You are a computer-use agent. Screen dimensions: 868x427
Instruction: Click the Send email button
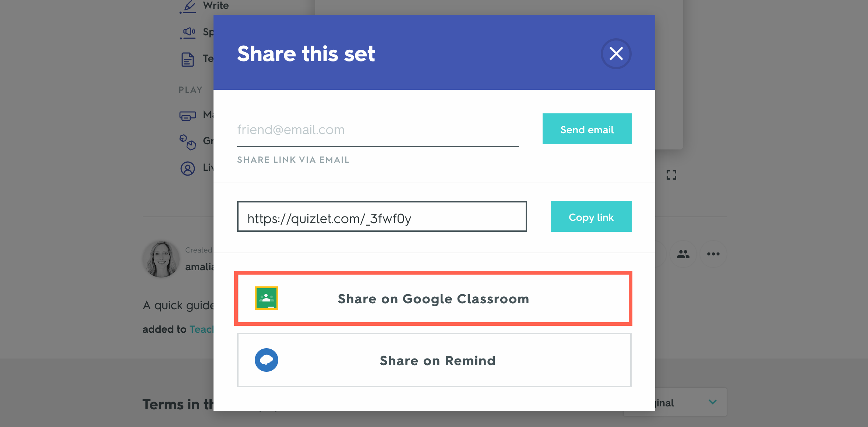[587, 129]
